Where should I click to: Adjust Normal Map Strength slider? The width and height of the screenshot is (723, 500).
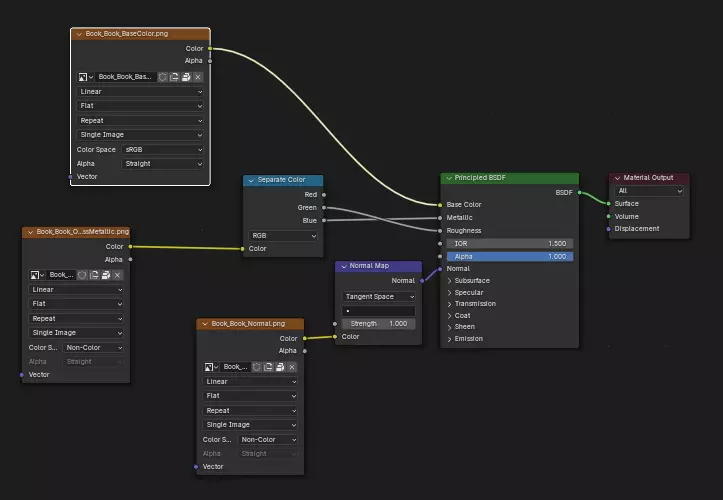378,324
